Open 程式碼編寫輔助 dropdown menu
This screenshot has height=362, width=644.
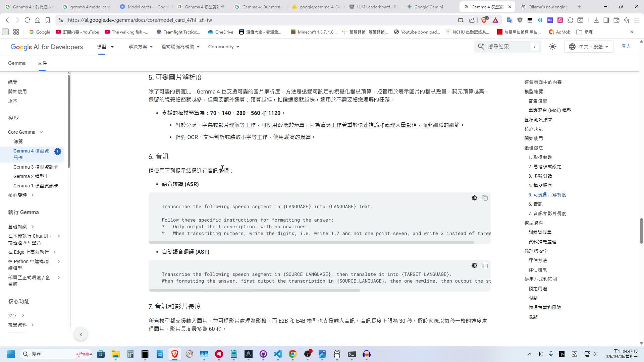coord(180,47)
